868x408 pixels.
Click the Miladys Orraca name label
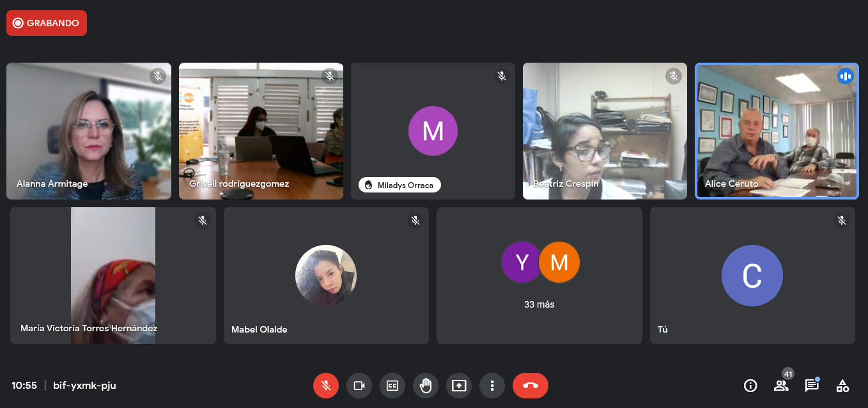[399, 185]
